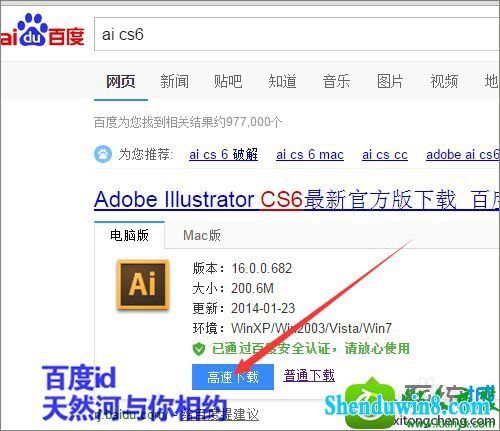The height and width of the screenshot is (431, 500).
Task: Click the Adobe Illustrator Ai icon
Action: 143,285
